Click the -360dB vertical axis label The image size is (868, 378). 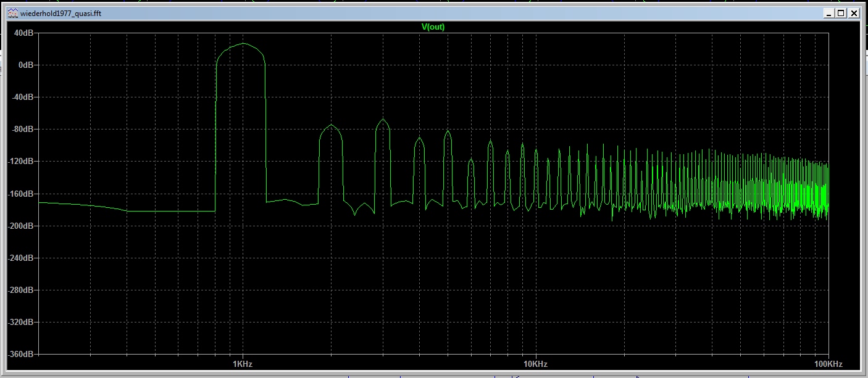20,354
